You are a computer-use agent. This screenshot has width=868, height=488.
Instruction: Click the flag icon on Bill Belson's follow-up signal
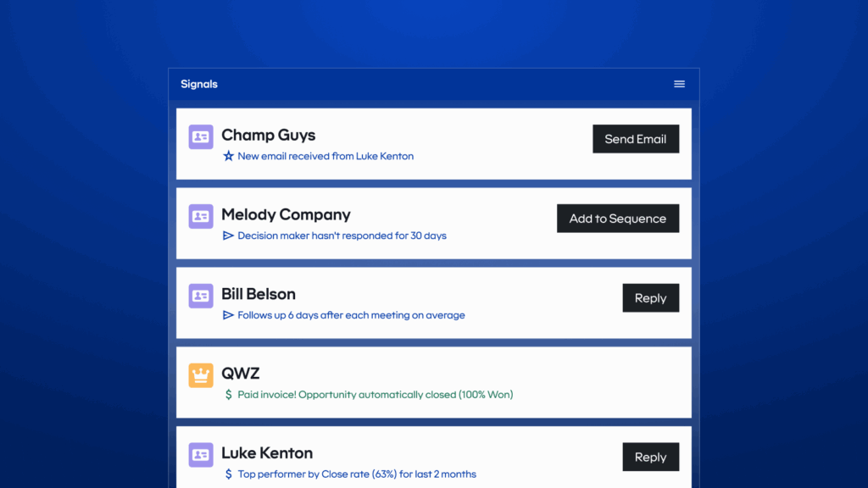pos(227,315)
